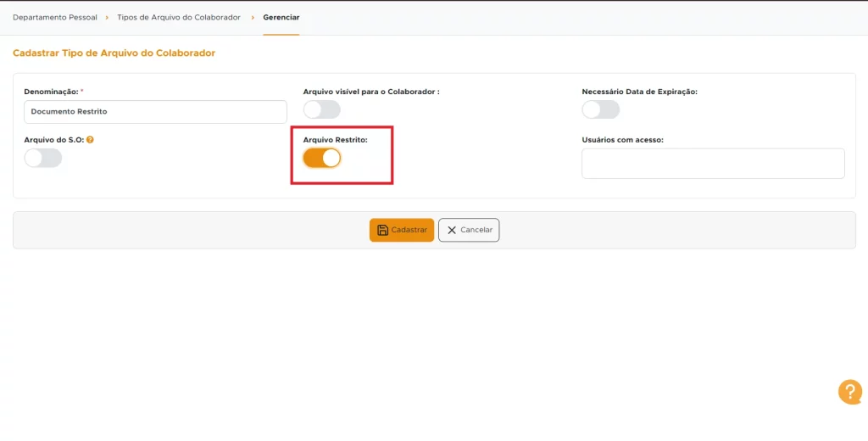Viewport: 868px width, 441px height.
Task: Click the Cancelar button
Action: click(469, 230)
